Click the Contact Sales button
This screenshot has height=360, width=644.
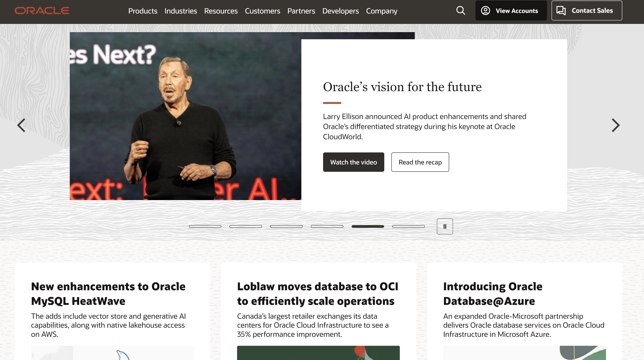coord(587,10)
